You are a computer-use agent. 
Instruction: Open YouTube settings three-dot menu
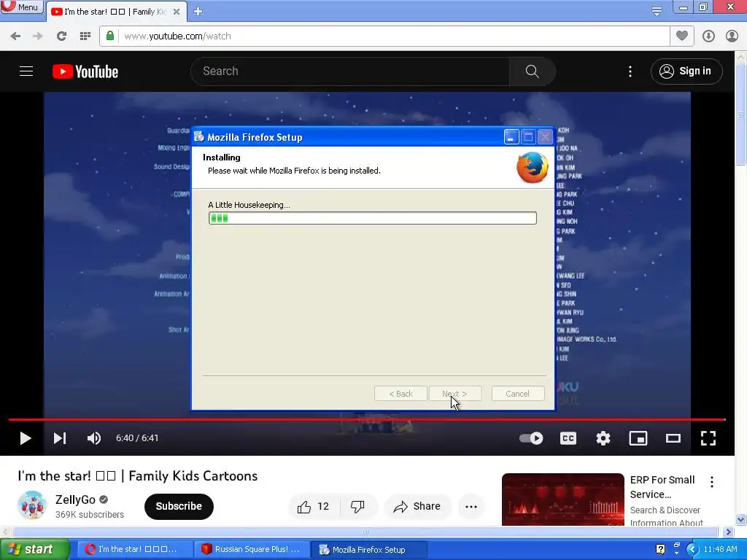(630, 71)
